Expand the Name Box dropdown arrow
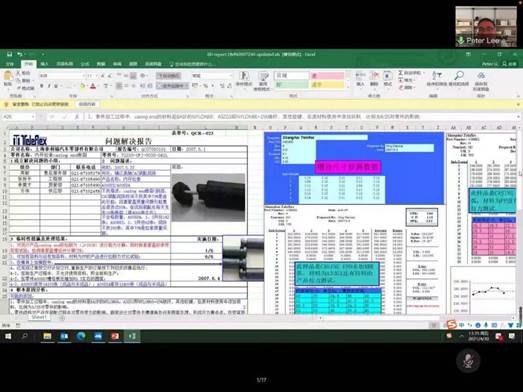This screenshot has width=523, height=392. pyautogui.click(x=33, y=117)
